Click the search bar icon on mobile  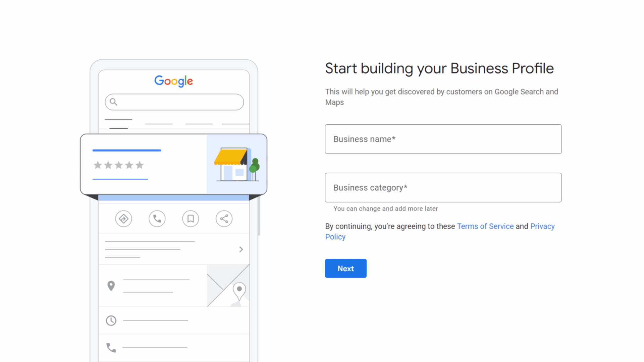114,102
